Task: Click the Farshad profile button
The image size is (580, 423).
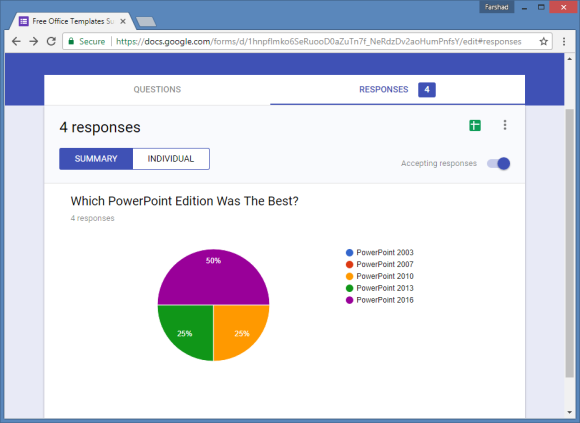Action: 496,7
